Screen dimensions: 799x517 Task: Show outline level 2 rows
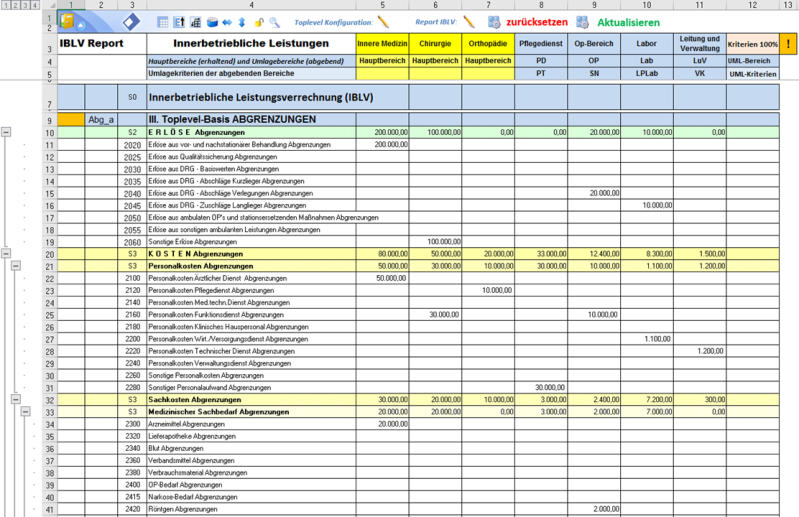(x=15, y=6)
